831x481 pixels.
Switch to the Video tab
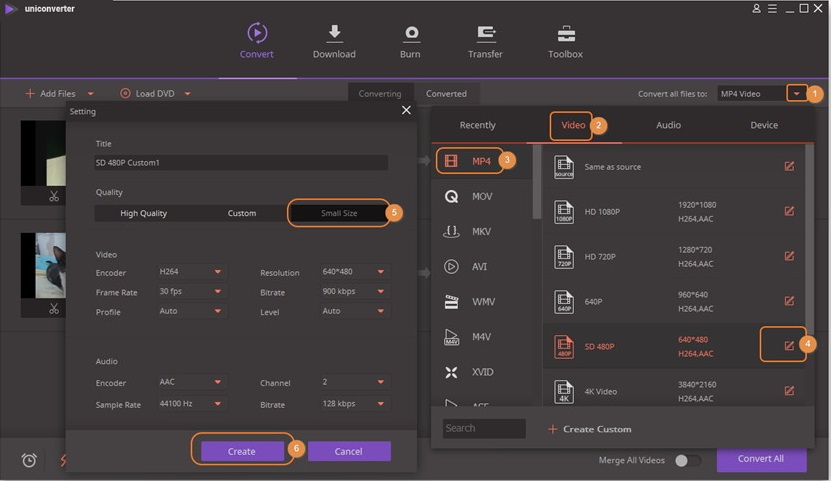[573, 125]
